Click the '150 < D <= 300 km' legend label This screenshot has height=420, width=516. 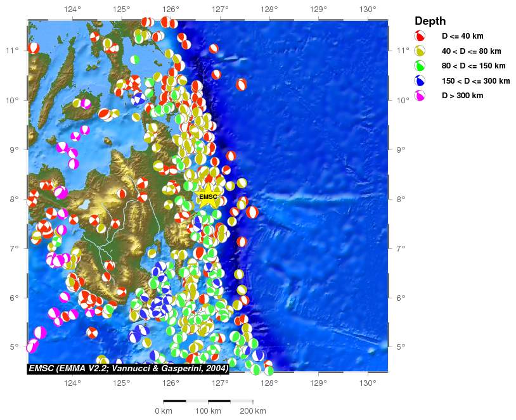click(476, 81)
